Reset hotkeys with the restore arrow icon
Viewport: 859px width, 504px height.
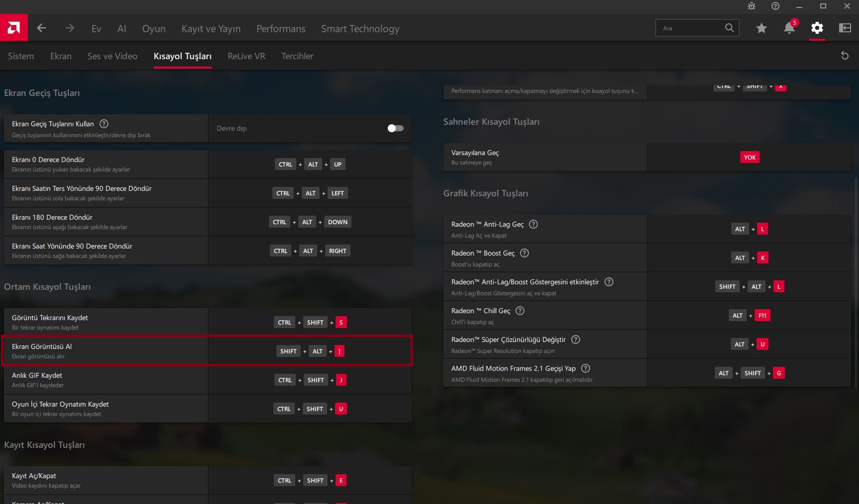(845, 56)
